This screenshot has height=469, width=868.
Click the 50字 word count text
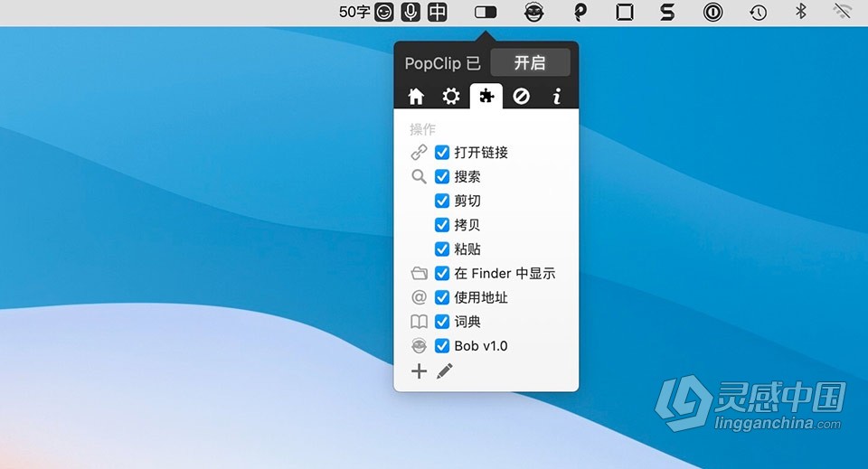[354, 12]
